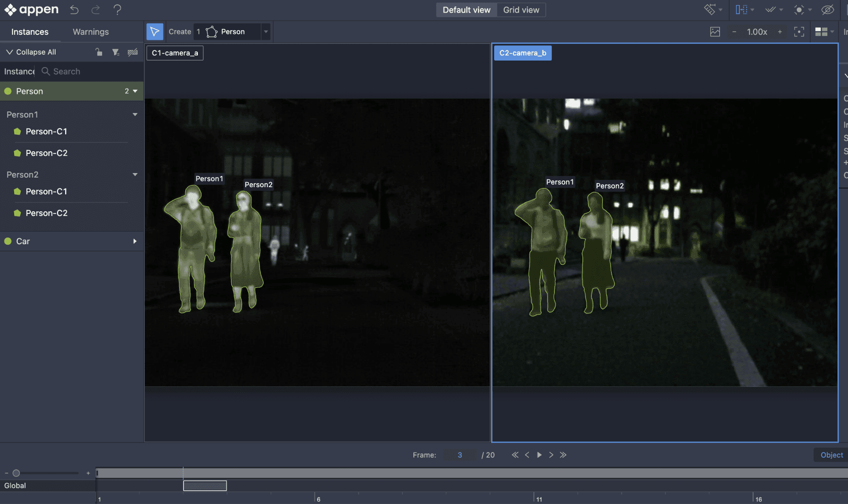This screenshot has width=848, height=504.
Task: Click the ruler measurement tool icon
Action: pos(710,10)
